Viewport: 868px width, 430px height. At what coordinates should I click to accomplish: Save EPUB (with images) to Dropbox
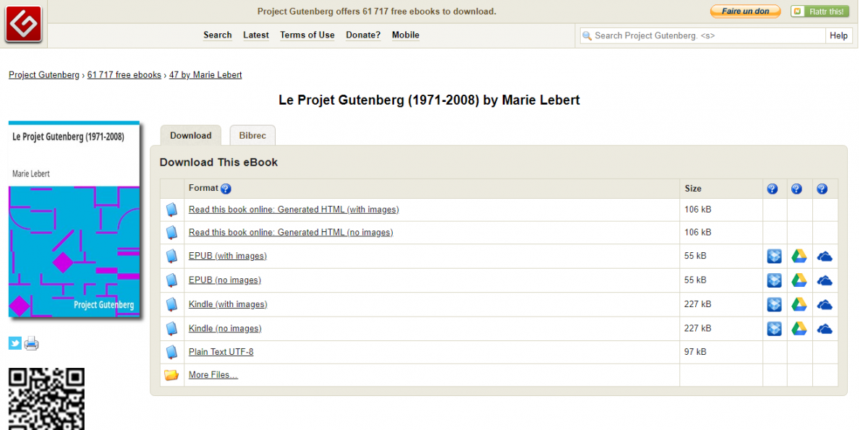point(773,256)
